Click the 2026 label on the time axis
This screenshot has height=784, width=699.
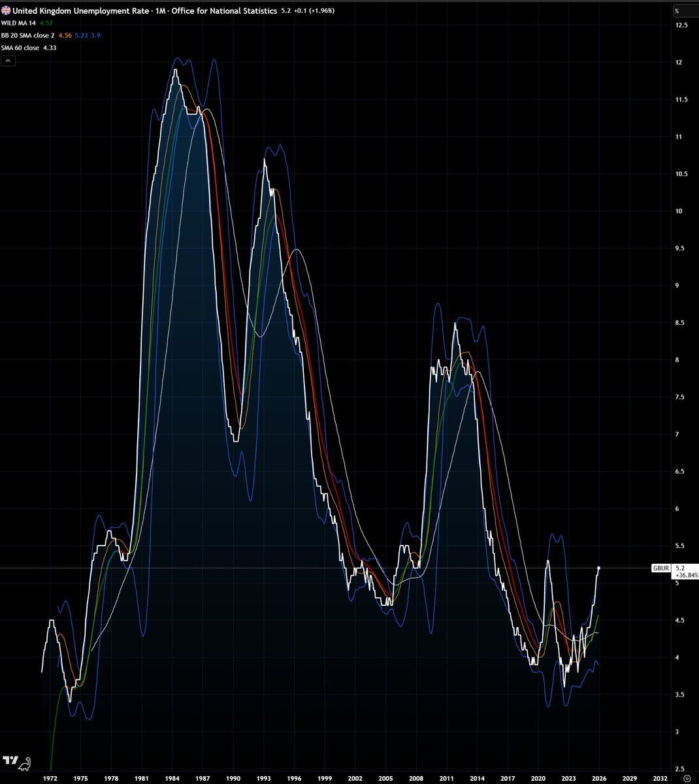(x=599, y=778)
